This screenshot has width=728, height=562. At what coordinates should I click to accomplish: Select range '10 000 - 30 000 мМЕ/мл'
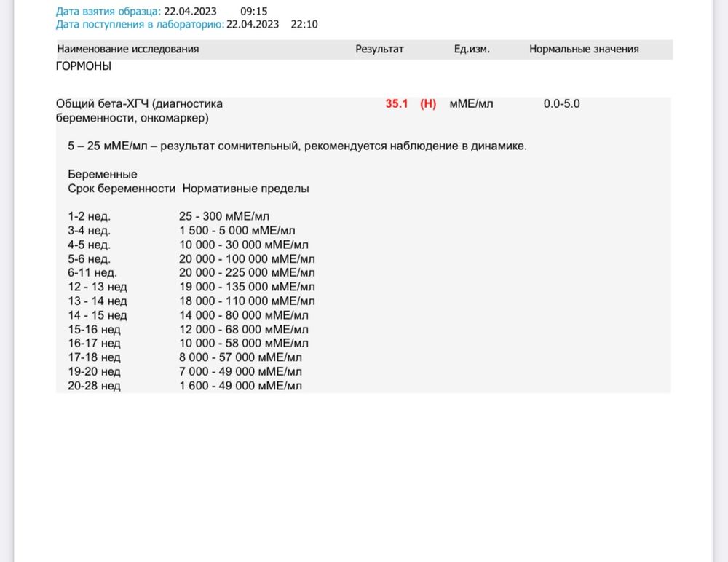[244, 245]
